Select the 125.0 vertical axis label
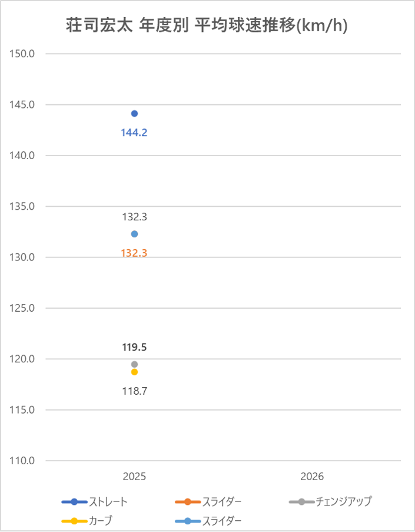Screen dimensions: 415x532 23,308
